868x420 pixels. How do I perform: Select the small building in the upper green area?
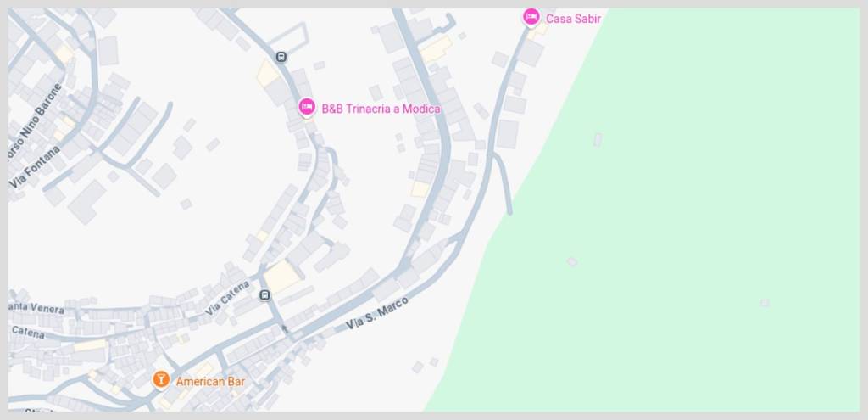[598, 140]
